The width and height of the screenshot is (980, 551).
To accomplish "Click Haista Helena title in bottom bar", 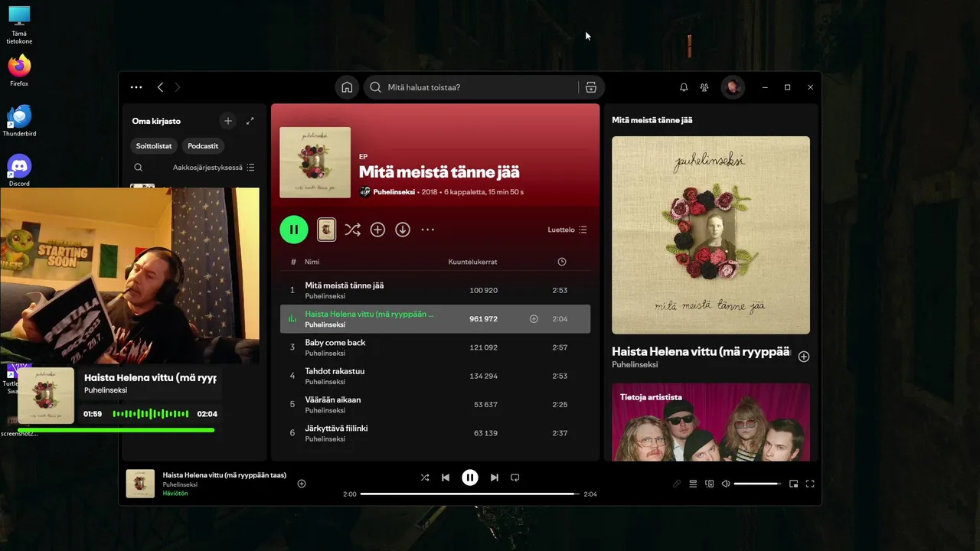I will [224, 475].
